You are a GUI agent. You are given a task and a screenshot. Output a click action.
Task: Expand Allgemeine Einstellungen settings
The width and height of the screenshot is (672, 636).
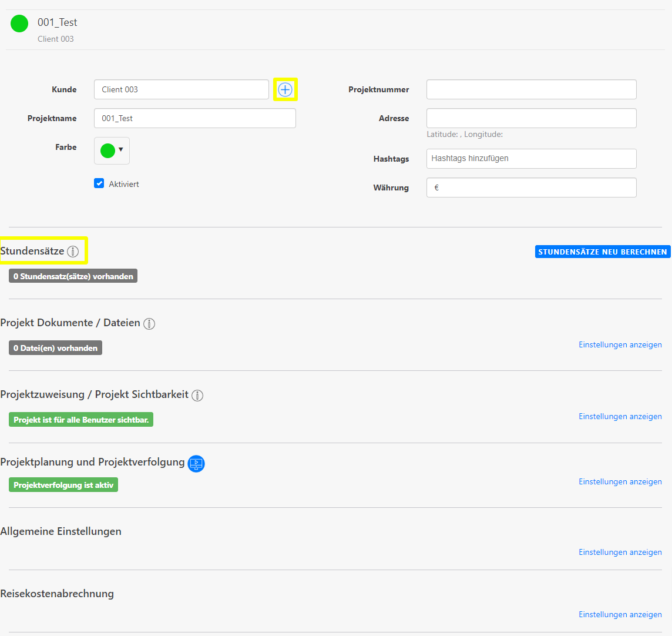coord(620,552)
